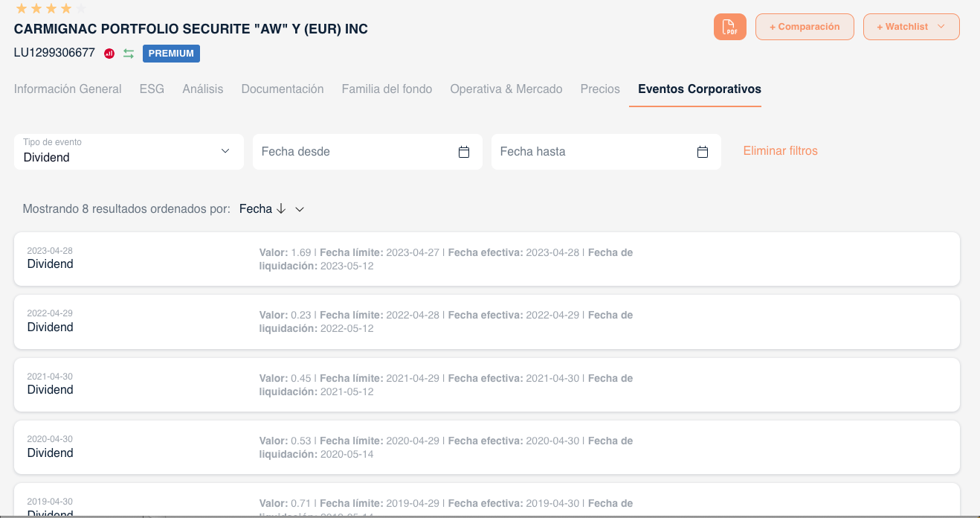
Task: Click the PREMIUM badge
Action: (x=171, y=54)
